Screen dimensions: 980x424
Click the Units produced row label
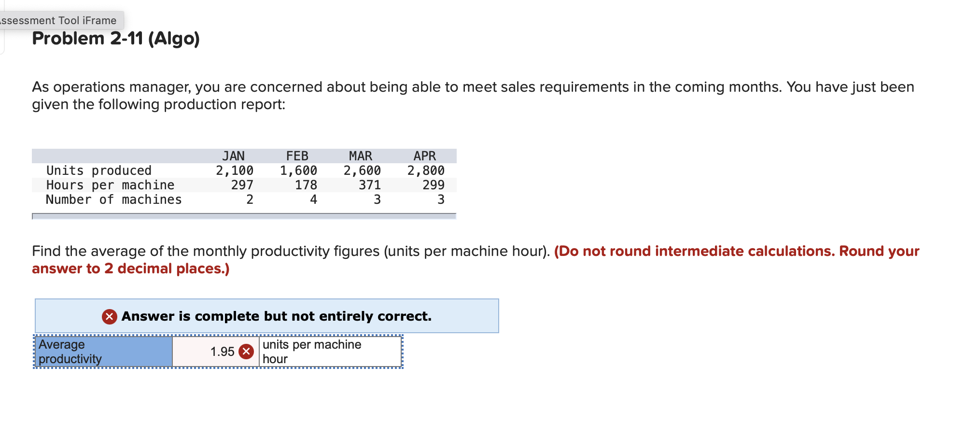click(99, 170)
